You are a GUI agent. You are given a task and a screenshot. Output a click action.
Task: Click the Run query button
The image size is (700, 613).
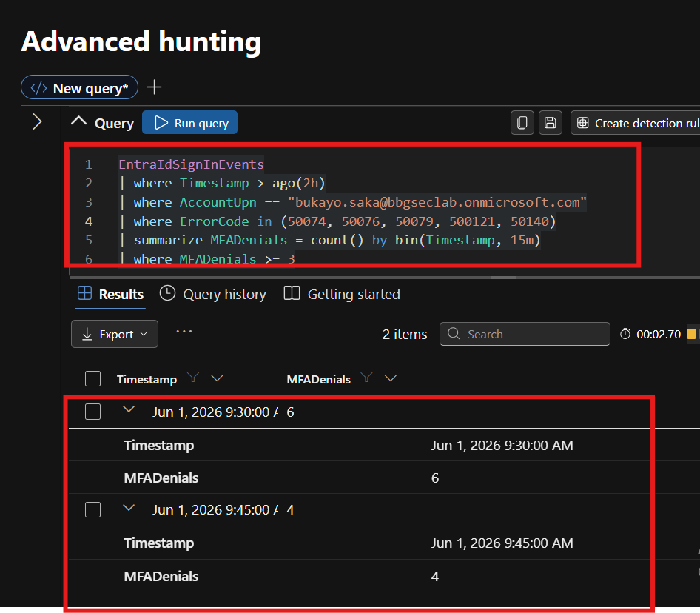[189, 122]
